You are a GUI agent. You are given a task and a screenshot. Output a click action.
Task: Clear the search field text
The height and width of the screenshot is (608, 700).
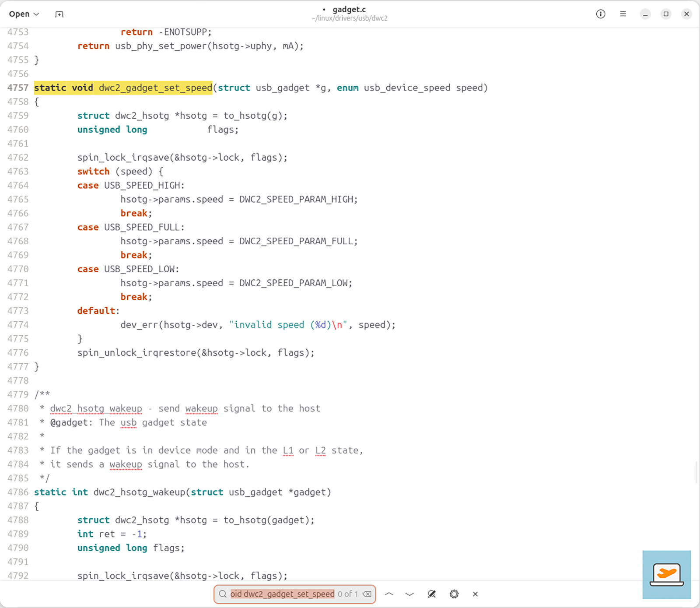367,594
